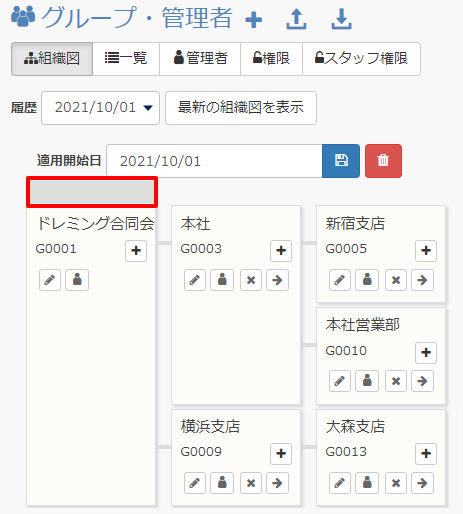
Task: Remove 本社営業部 G0010 using x icon
Action: 396,381
